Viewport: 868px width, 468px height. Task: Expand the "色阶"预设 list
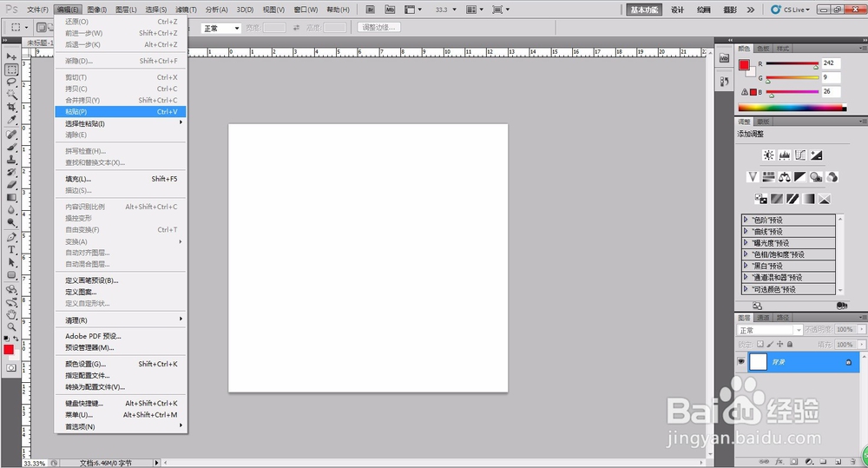point(746,220)
